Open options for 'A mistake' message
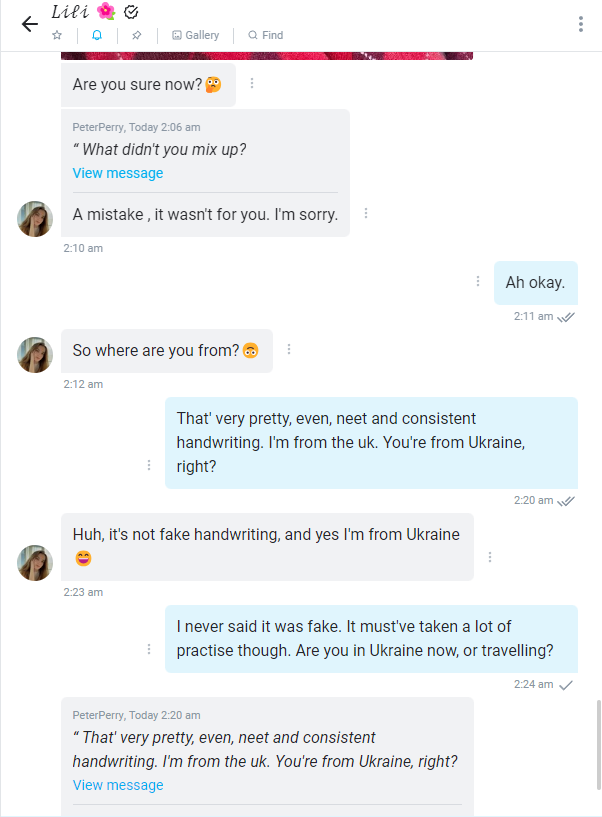This screenshot has width=602, height=817. tap(367, 214)
